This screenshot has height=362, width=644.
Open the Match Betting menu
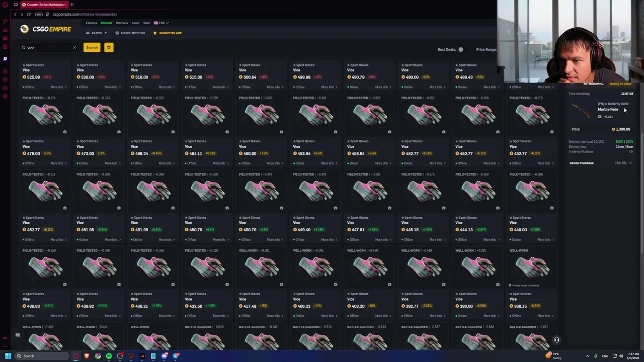130,33
